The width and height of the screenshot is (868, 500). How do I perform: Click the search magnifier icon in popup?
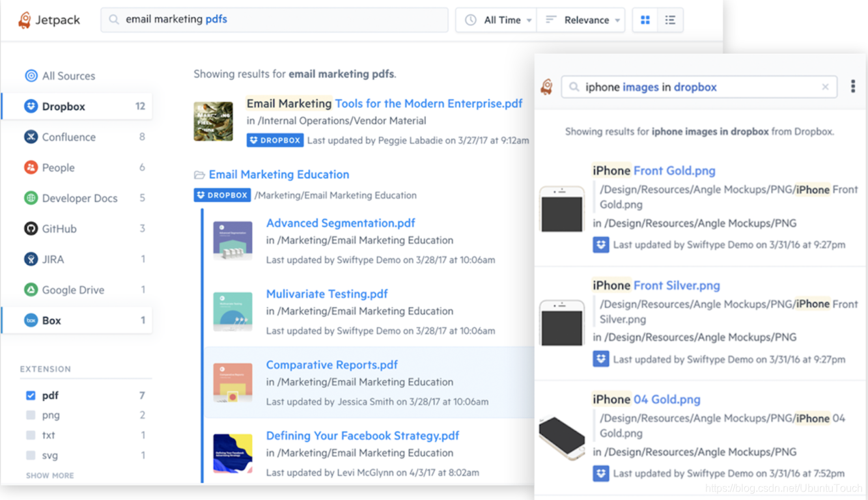tap(574, 87)
